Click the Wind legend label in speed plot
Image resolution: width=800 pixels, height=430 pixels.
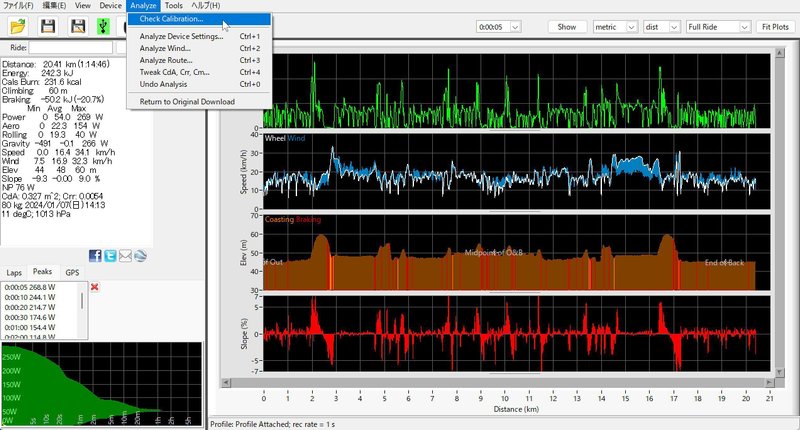tap(296, 138)
